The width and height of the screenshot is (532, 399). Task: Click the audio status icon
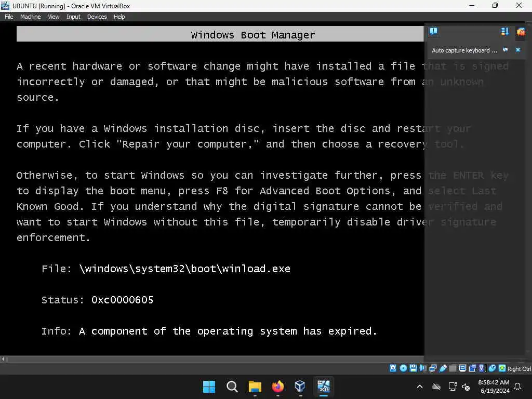pos(423,368)
